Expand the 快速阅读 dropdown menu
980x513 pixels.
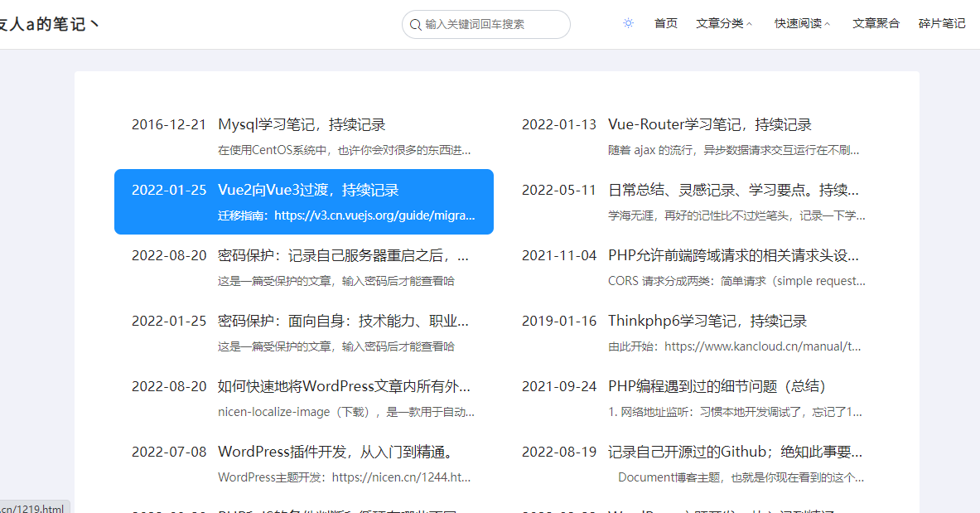(x=802, y=23)
